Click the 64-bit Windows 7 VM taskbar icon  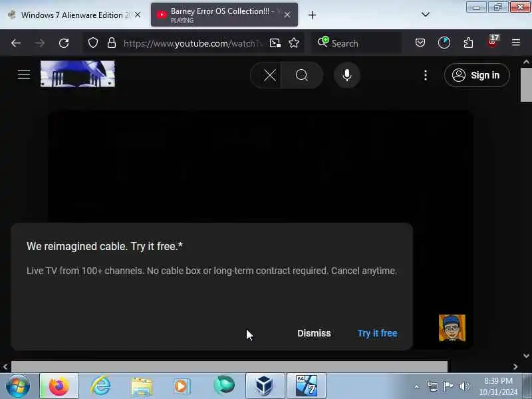pyautogui.click(x=307, y=386)
